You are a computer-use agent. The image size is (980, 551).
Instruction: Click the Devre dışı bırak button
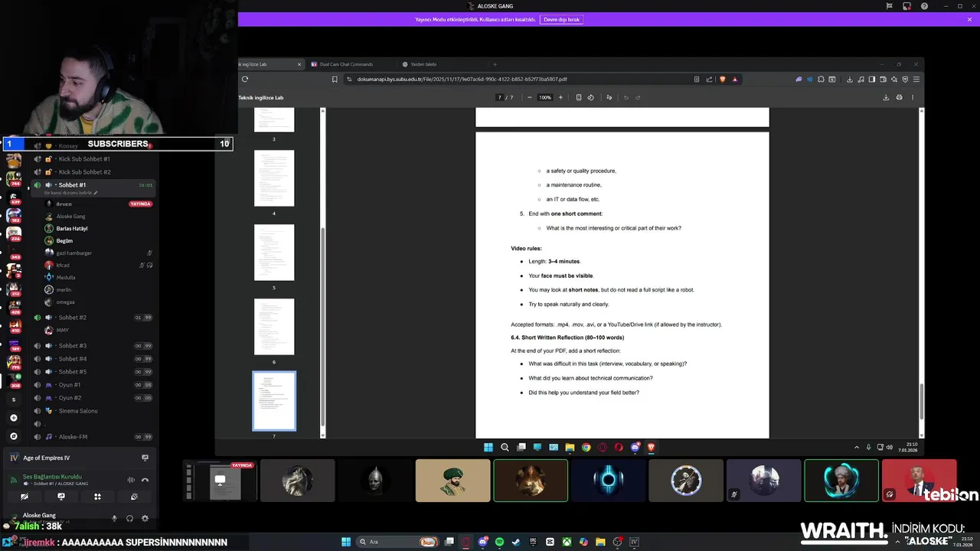click(562, 19)
